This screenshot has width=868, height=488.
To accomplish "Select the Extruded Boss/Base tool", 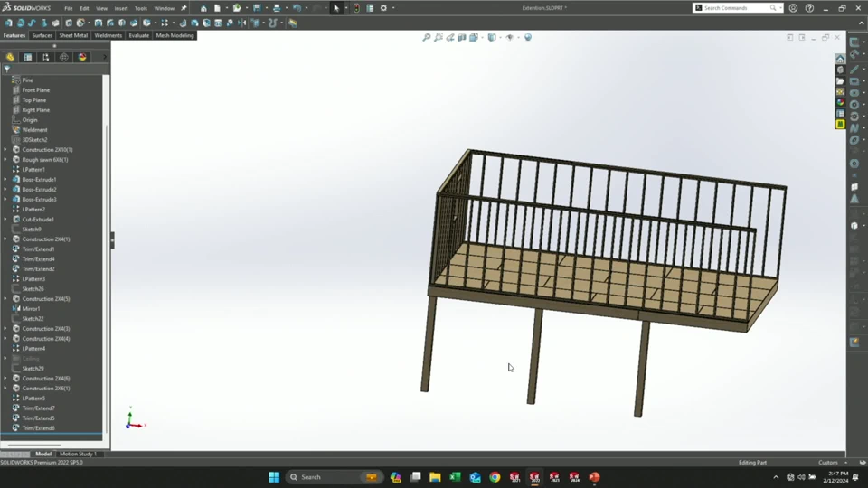I will pos(8,23).
